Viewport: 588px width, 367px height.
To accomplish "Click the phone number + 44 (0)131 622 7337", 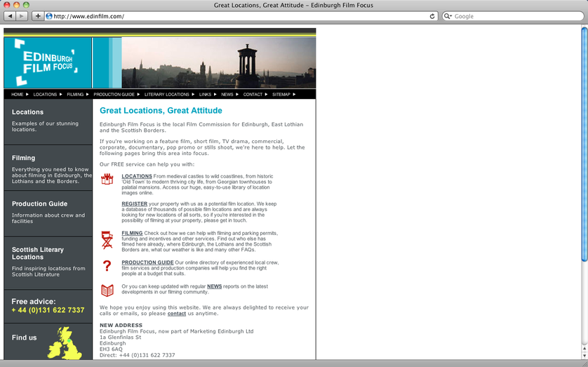I will click(48, 310).
